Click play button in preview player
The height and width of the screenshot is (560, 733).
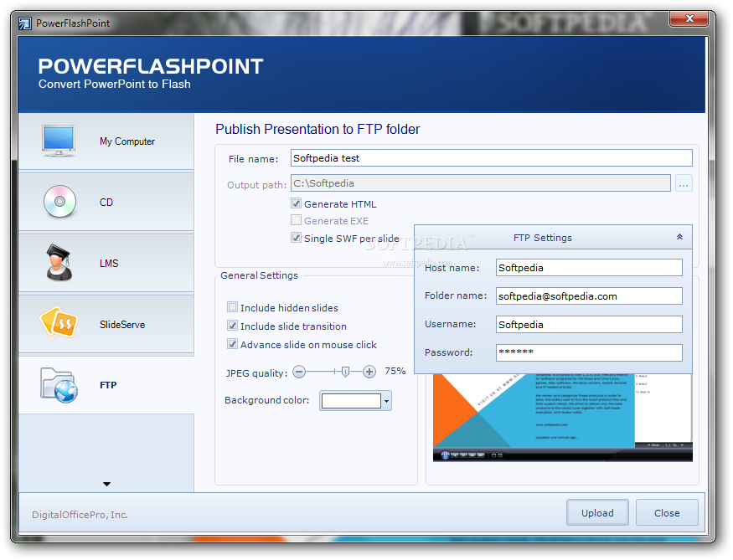click(x=445, y=455)
